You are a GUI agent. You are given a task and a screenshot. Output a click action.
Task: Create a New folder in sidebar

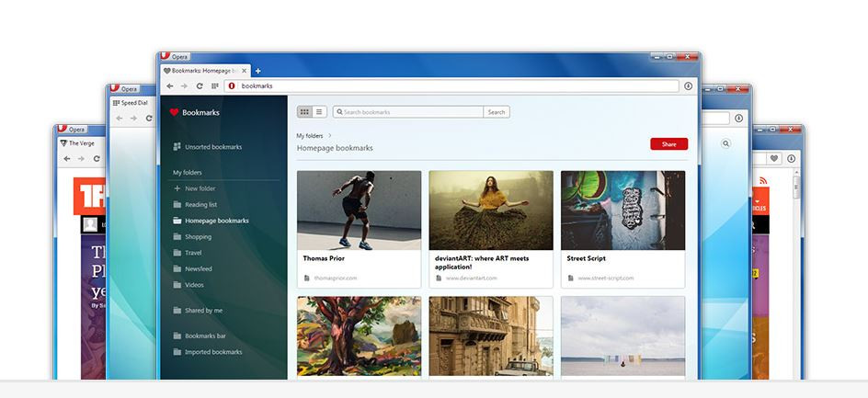200,188
